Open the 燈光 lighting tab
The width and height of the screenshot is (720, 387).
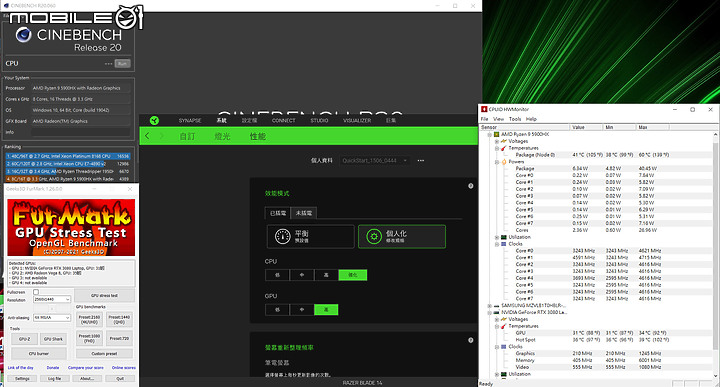coord(222,136)
